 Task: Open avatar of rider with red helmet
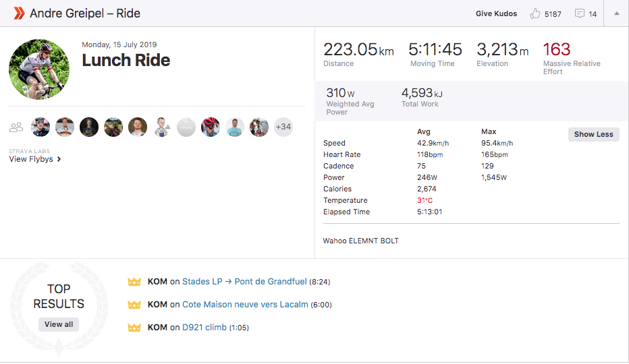pyautogui.click(x=210, y=127)
